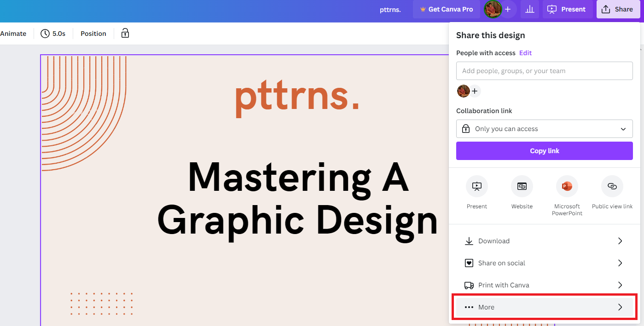Viewport: 644px width, 326px height.
Task: Open the Public view link option
Action: (x=612, y=186)
